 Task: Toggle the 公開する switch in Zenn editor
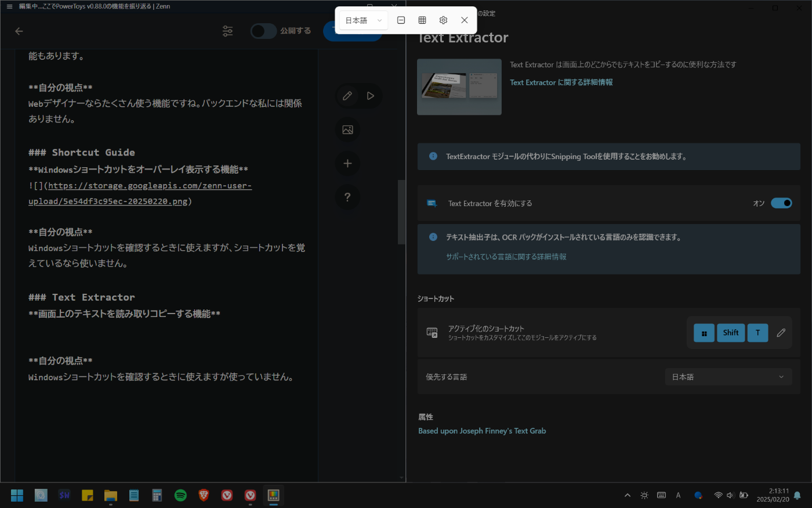pyautogui.click(x=263, y=31)
